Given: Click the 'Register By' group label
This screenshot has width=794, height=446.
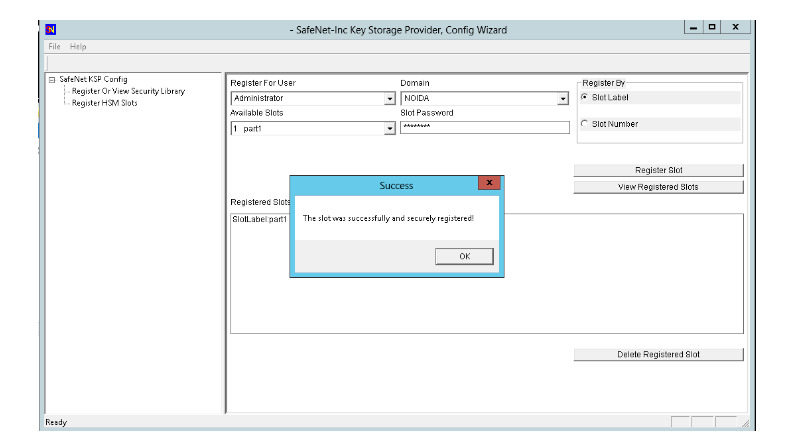Looking at the screenshot, I should (x=604, y=83).
